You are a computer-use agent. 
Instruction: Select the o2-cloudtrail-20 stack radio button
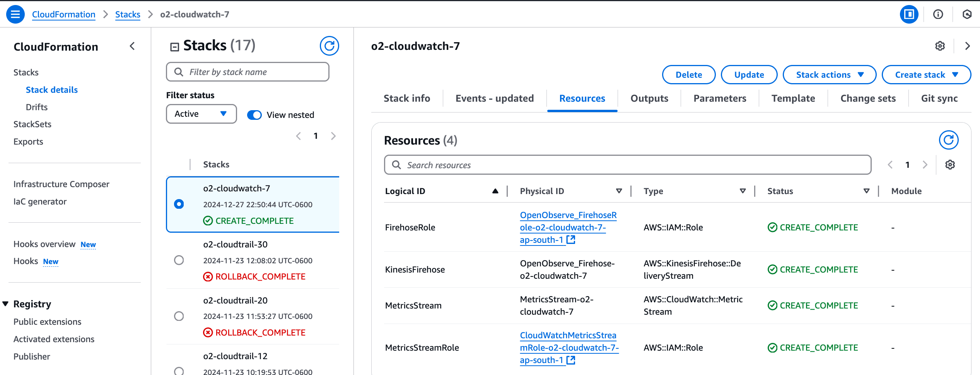[179, 316]
